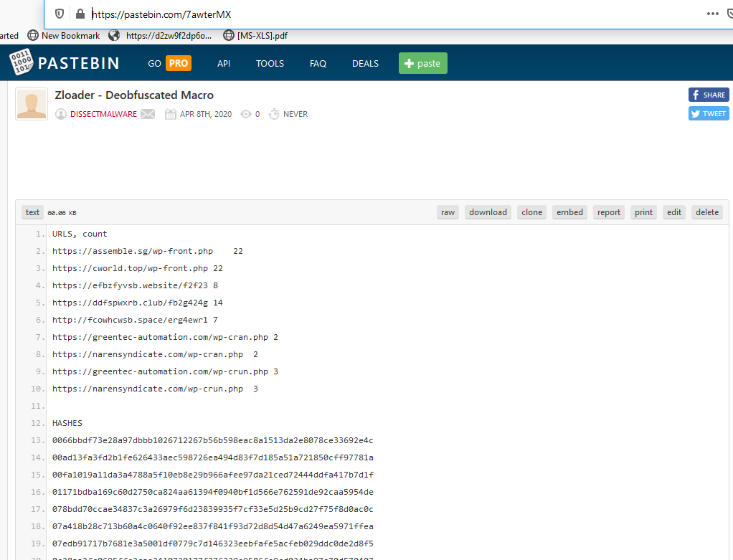Click the PASTEBIN wordmark
This screenshot has width=733, height=560.
point(79,63)
